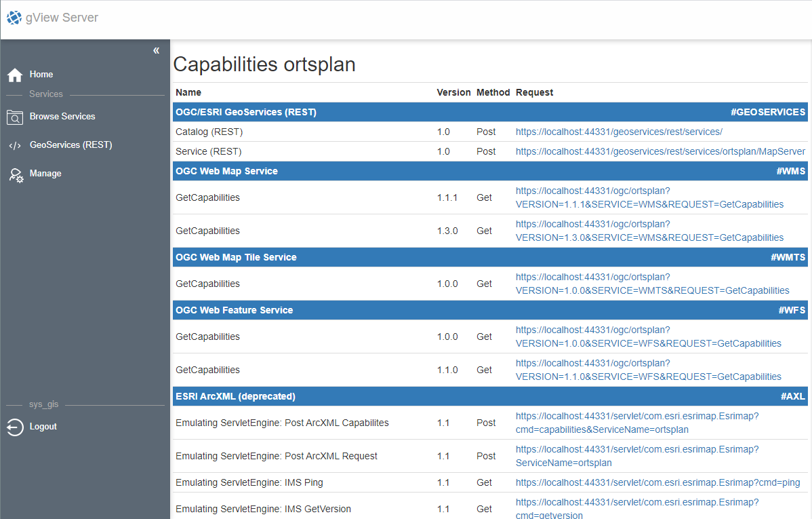
Task: Click the Home house icon
Action: (15, 75)
